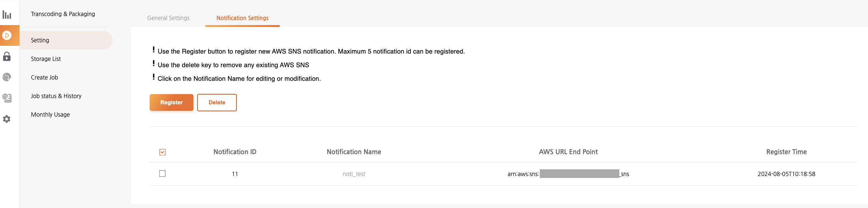The height and width of the screenshot is (208, 868).
Task: Navigate to Job status & History
Action: 56,96
